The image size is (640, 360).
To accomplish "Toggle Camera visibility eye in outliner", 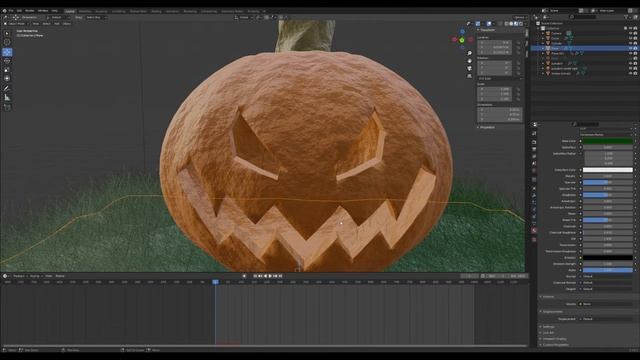I will pyautogui.click(x=631, y=33).
